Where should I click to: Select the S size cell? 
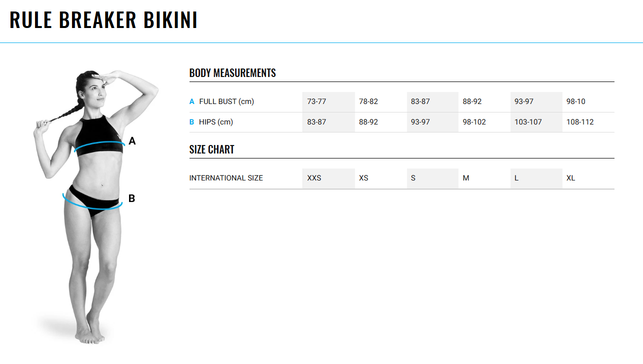click(x=432, y=178)
